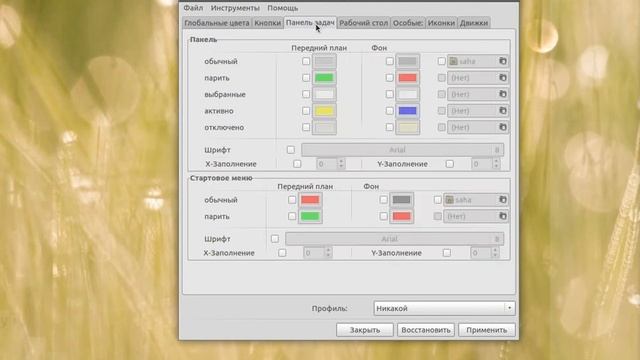Pick Панель обычный gray background color
The image size is (640, 360).
[407, 61]
